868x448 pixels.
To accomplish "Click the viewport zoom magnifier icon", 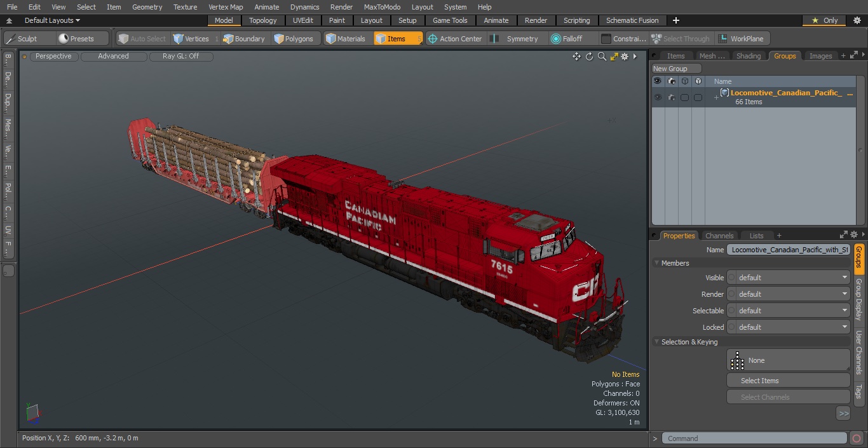I will click(x=602, y=57).
